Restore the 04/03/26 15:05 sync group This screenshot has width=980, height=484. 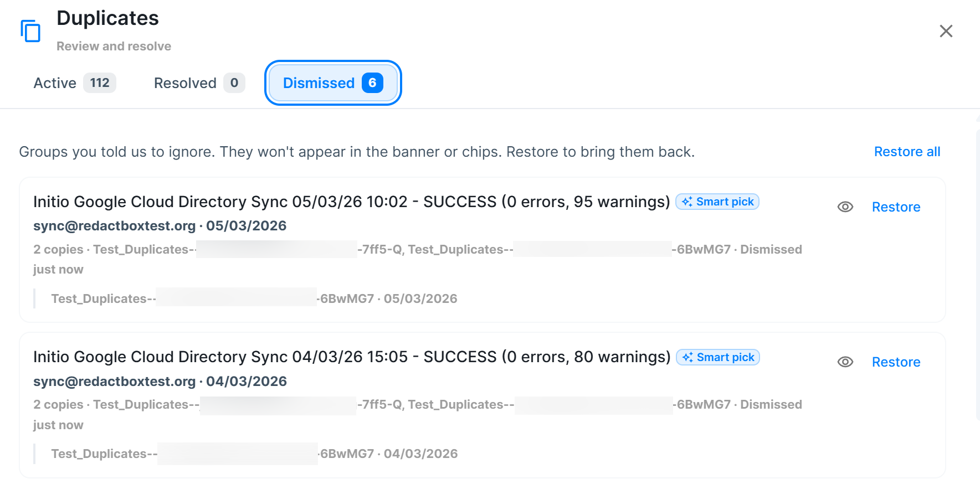[x=896, y=362]
